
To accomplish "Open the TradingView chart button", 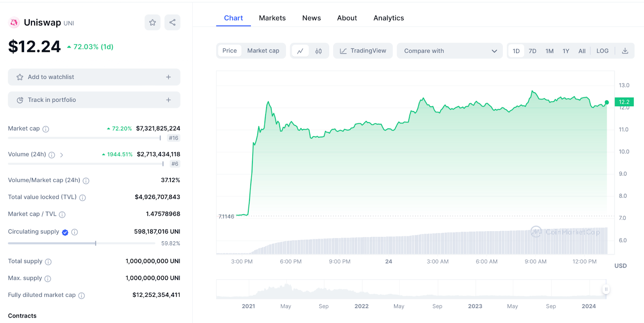I will pyautogui.click(x=363, y=51).
